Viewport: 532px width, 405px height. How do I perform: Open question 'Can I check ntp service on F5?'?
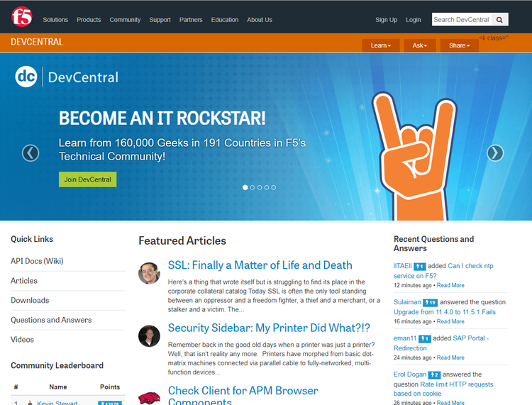pyautogui.click(x=443, y=271)
